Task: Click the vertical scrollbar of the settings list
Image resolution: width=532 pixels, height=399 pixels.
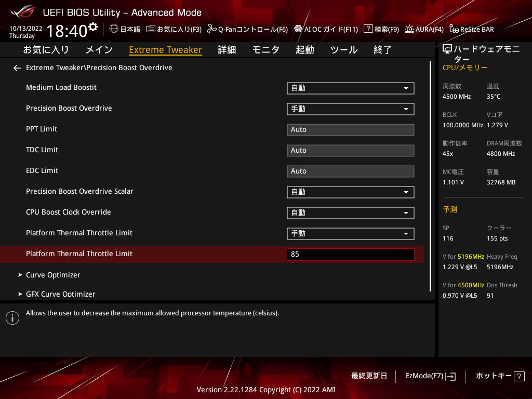Action: (x=430, y=177)
